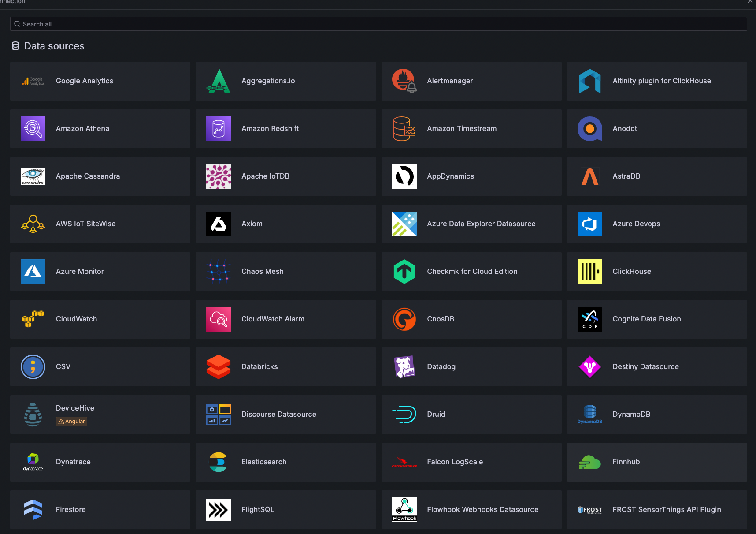Click the Apache IoTDB pattern icon
The height and width of the screenshot is (534, 756).
point(219,176)
